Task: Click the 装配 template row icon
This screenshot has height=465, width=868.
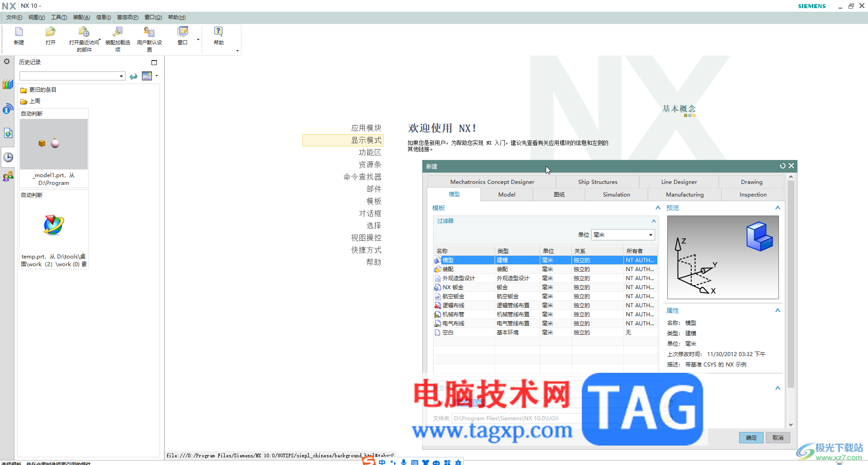Action: (437, 269)
